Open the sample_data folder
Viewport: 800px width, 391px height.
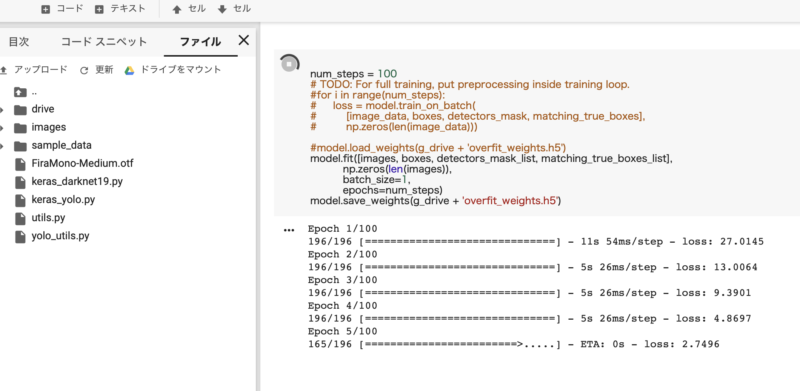(61, 145)
